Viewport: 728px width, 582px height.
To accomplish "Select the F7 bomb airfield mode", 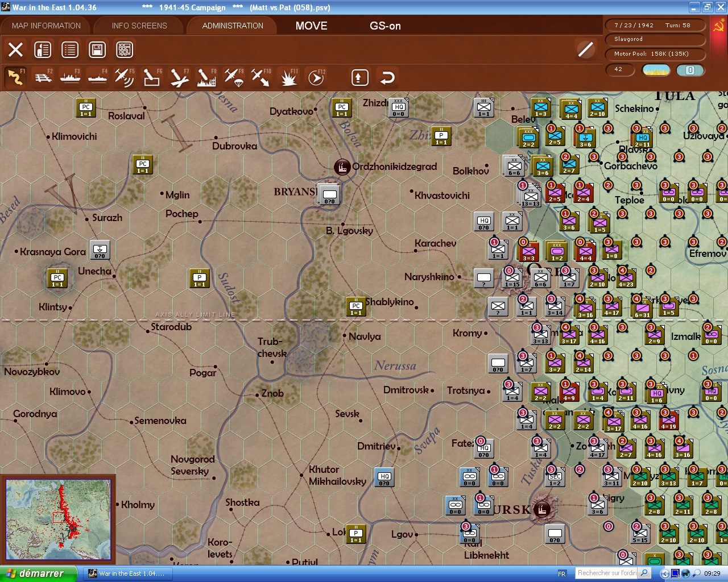I will click(179, 77).
